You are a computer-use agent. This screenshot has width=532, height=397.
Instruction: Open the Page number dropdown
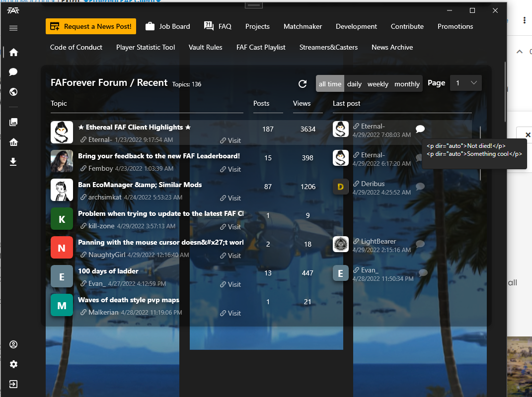[x=465, y=83]
